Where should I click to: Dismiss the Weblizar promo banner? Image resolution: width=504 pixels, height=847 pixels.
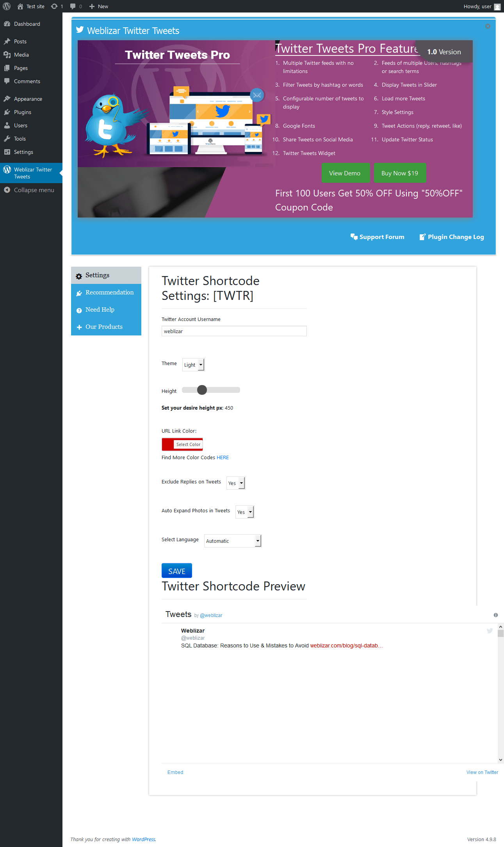(x=488, y=26)
